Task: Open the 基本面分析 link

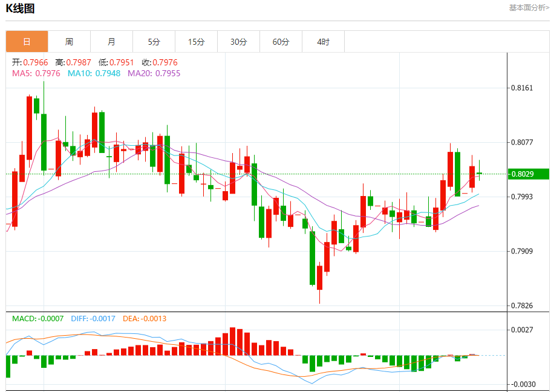Action: point(529,8)
